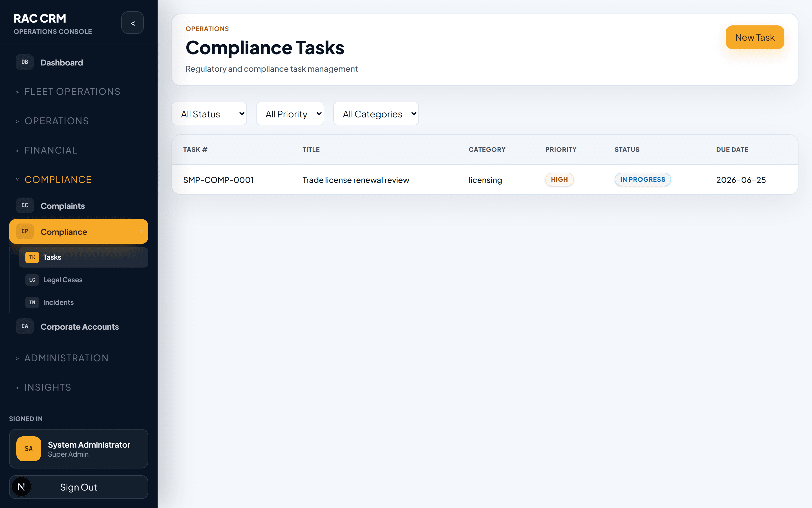Click the OPERATIONS breadcrumb label
This screenshot has width=812, height=508.
(207, 29)
